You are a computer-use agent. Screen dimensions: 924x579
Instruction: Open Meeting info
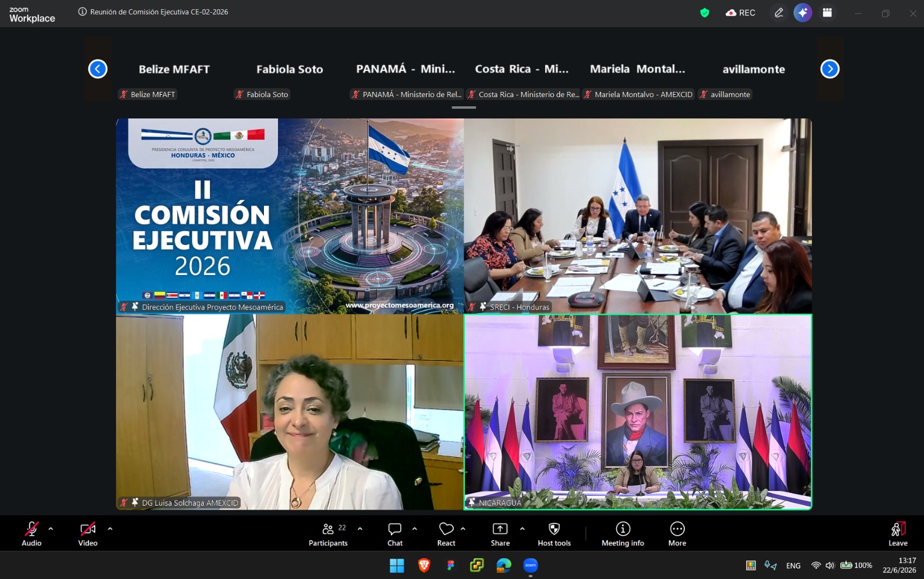[623, 534]
